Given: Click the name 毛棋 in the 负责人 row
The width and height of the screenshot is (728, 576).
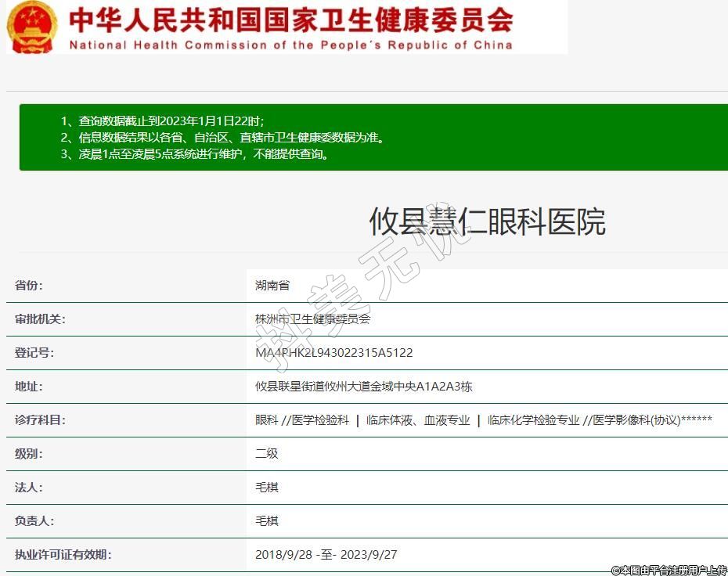Looking at the screenshot, I should click(266, 521).
